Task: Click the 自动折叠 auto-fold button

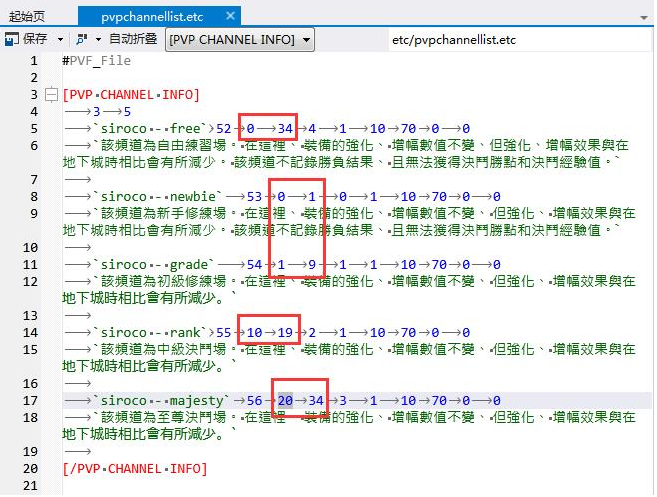Action: tap(133, 39)
